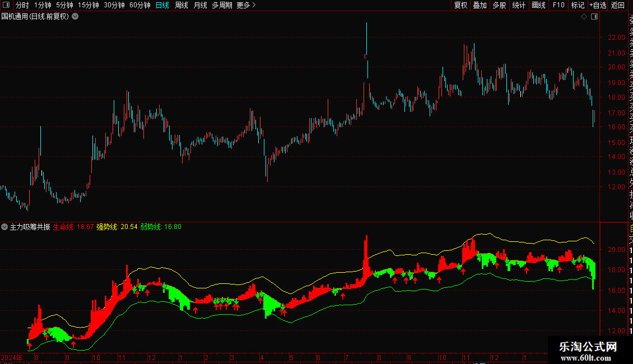
Task: Click the panel layout icon at top-left
Action: click(x=6, y=5)
